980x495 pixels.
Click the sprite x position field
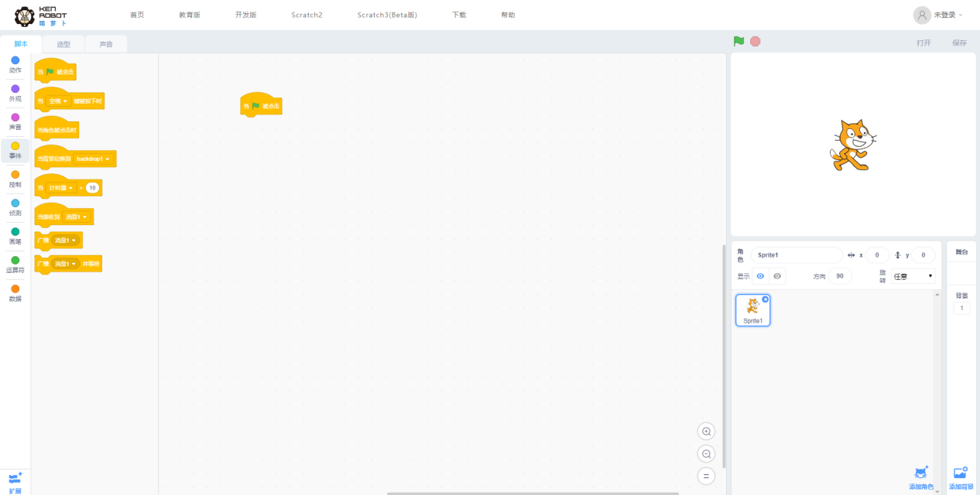tap(877, 254)
